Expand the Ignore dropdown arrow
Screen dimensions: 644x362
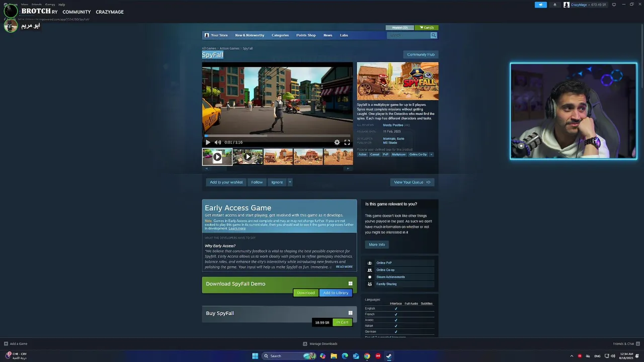click(x=290, y=182)
